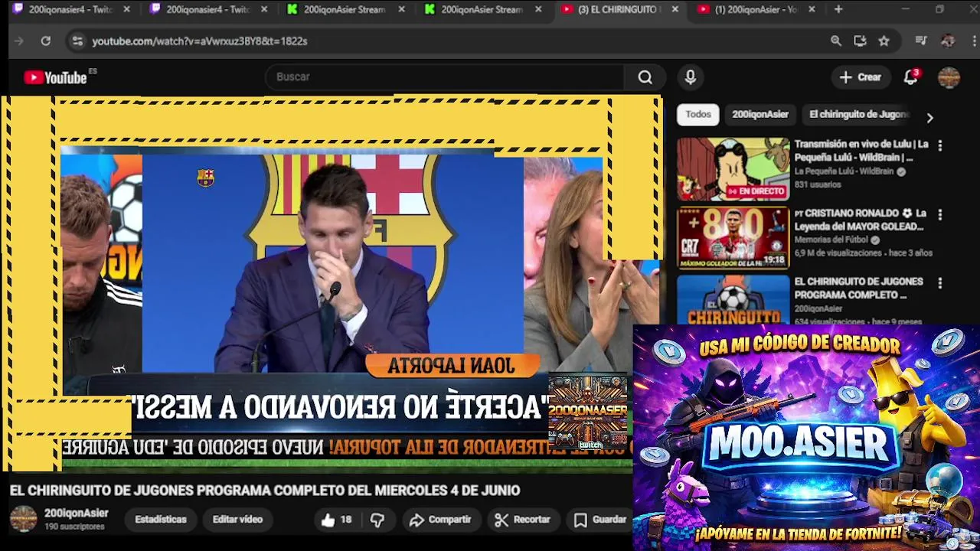Image resolution: width=980 pixels, height=551 pixels.
Task: Click the suggested Chiringuito video thumbnail
Action: click(733, 300)
